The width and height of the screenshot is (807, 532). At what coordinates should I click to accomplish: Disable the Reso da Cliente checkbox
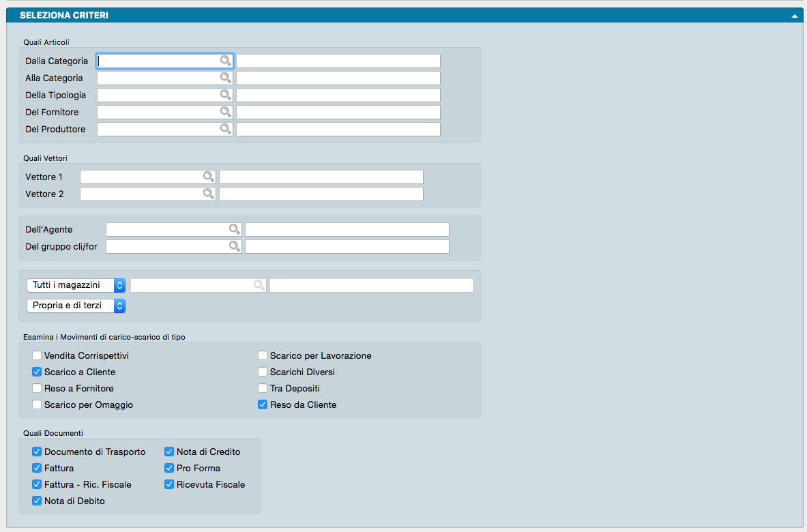(263, 404)
